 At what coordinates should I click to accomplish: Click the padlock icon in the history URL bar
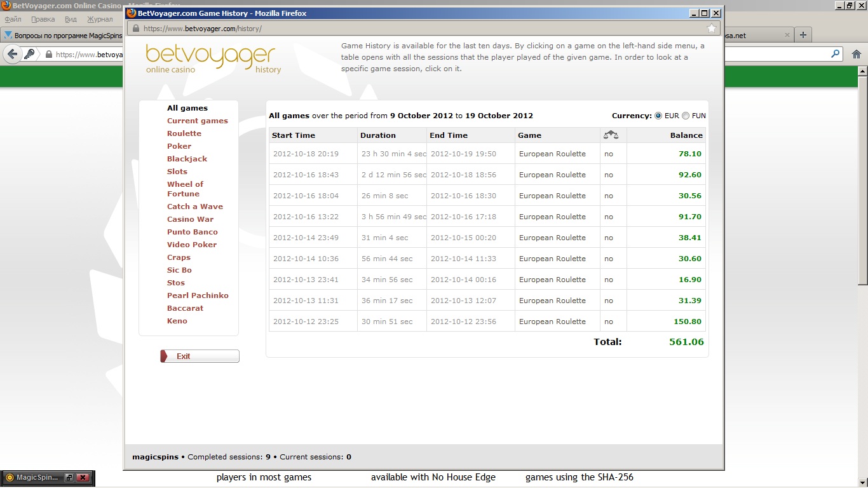pos(135,29)
